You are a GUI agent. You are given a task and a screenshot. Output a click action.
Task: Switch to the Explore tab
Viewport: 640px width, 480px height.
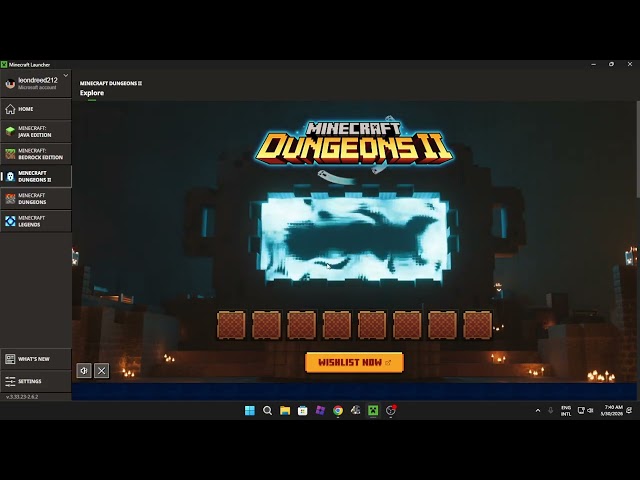pos(92,93)
